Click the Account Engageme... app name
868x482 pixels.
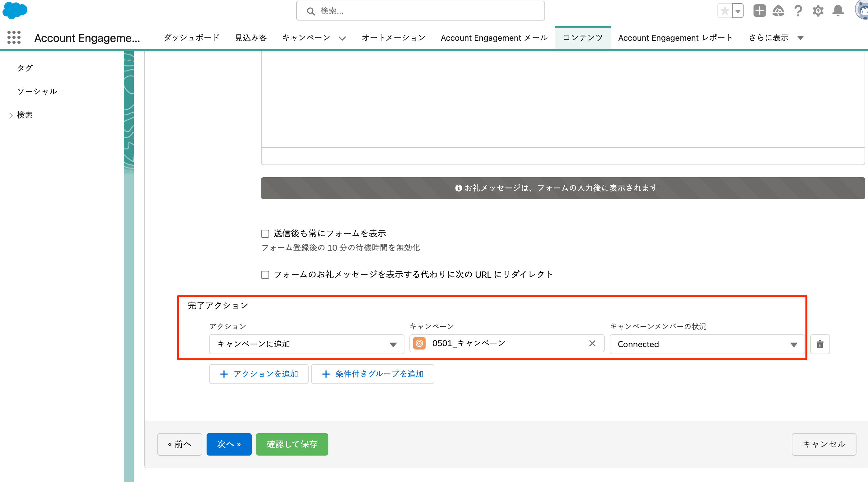[x=87, y=38]
